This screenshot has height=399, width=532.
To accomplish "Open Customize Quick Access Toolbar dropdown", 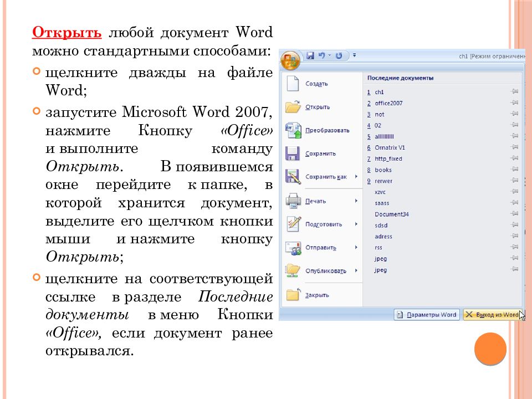I will point(354,55).
